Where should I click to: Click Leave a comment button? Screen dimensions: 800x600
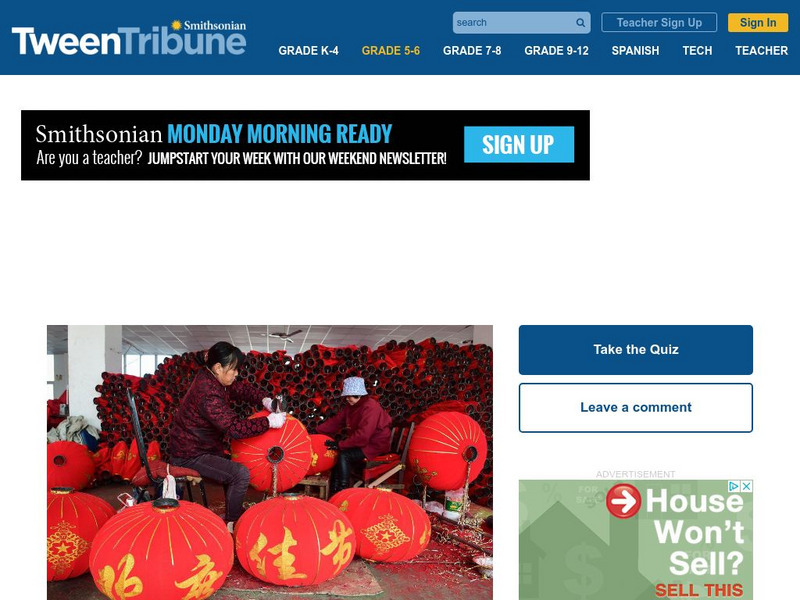pyautogui.click(x=636, y=407)
